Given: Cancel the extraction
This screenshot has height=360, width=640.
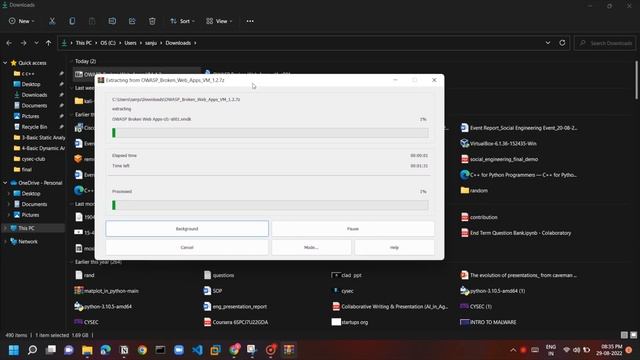Looking at the screenshot, I should pos(187,247).
